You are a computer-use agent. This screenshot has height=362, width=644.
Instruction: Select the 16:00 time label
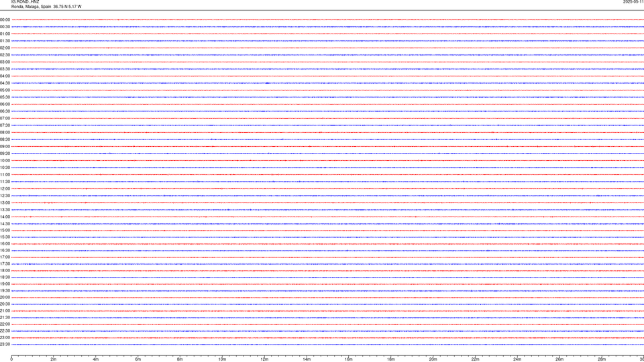(5, 243)
